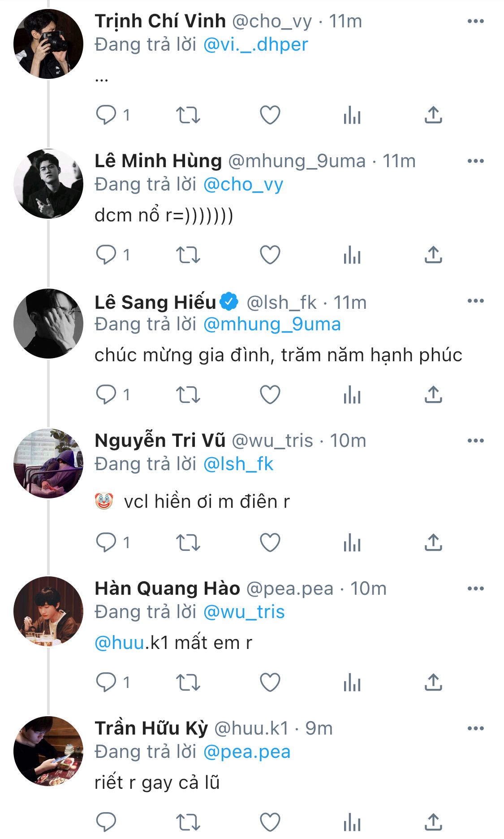Open the @mhung_9uma reply mention
504x839 pixels.
coord(272,324)
